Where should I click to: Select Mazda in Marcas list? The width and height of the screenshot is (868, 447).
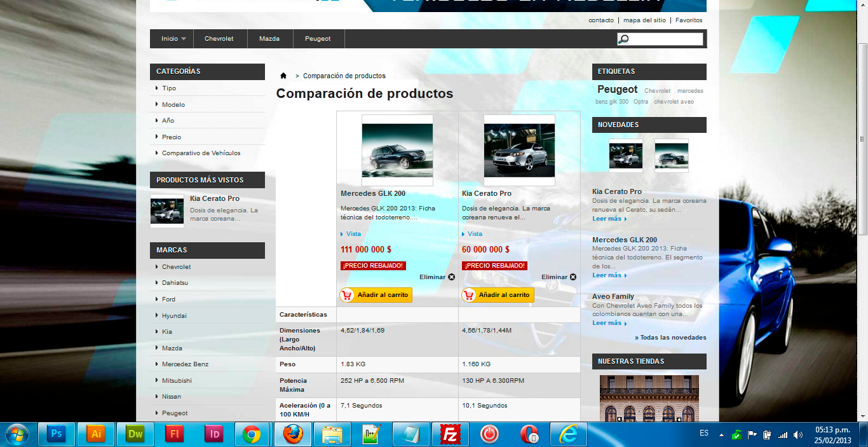[x=172, y=348]
